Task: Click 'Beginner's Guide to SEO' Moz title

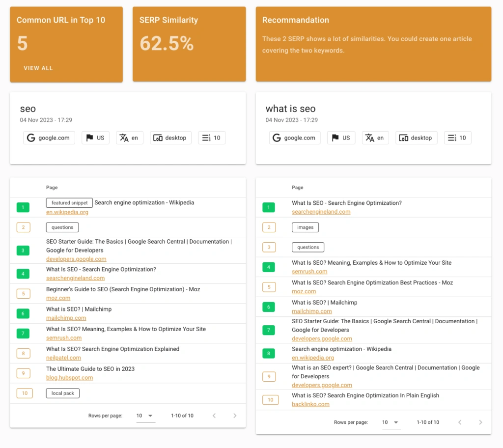Action: 123,289
